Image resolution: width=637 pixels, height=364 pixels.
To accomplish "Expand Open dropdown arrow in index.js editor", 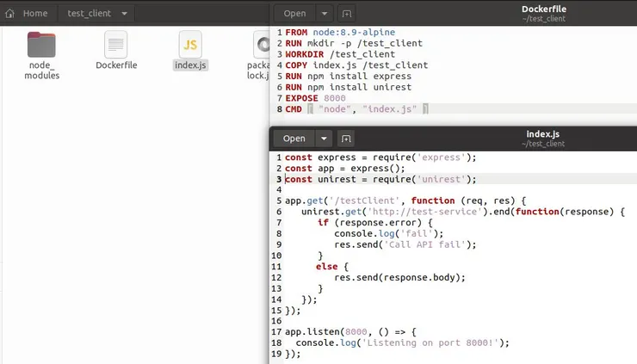I will coord(324,139).
